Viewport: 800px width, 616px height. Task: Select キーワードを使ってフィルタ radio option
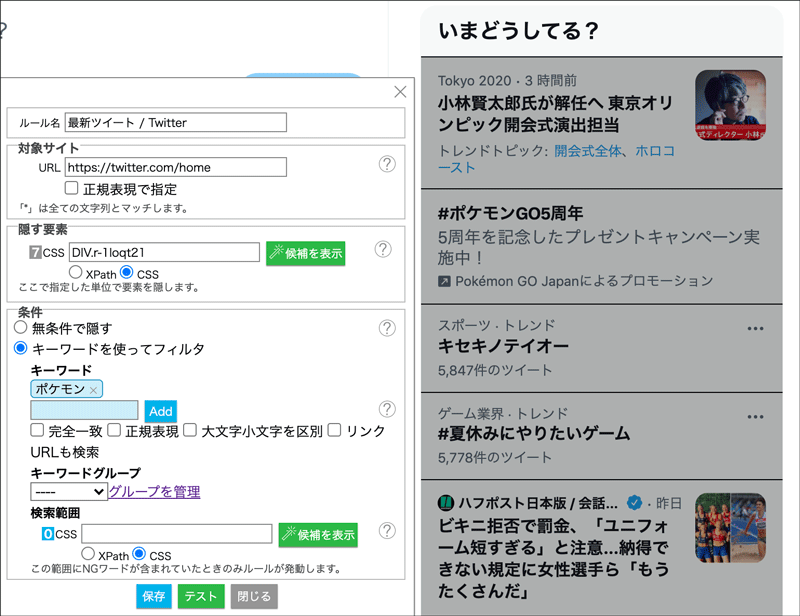pyautogui.click(x=20, y=348)
